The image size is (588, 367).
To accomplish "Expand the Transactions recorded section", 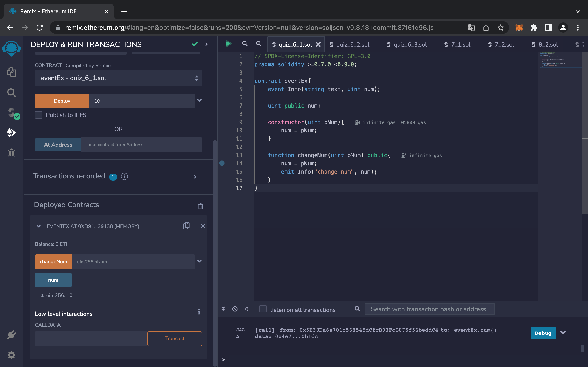I will pos(195,176).
